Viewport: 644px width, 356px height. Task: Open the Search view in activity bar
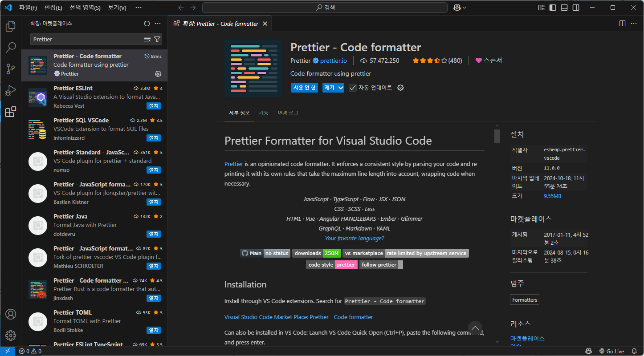pos(11,48)
